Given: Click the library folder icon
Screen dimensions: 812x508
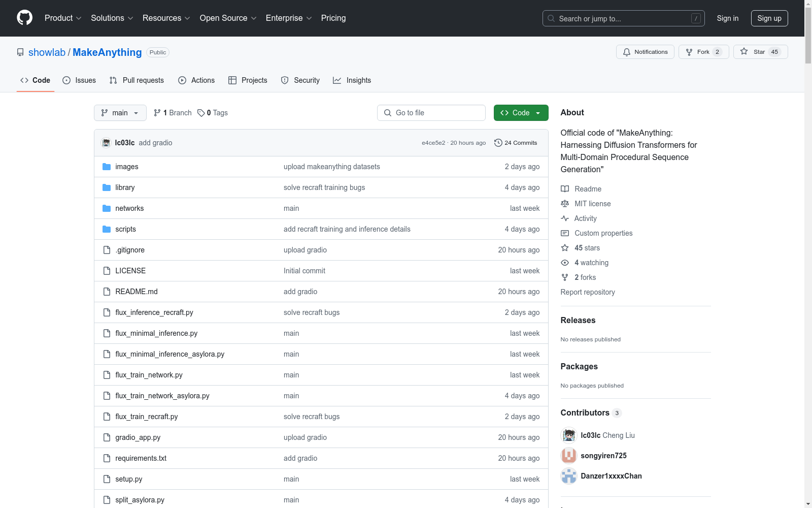Looking at the screenshot, I should coord(107,187).
